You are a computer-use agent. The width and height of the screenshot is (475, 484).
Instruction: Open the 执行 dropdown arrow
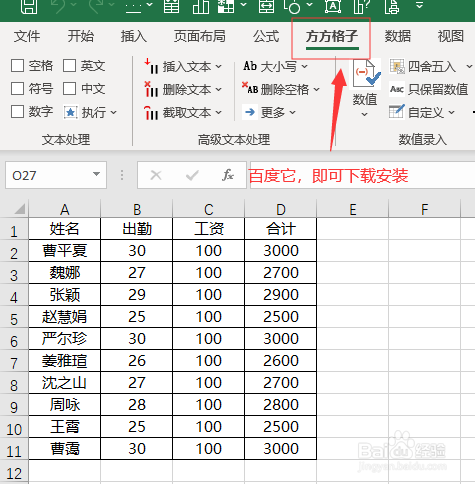[x=113, y=113]
